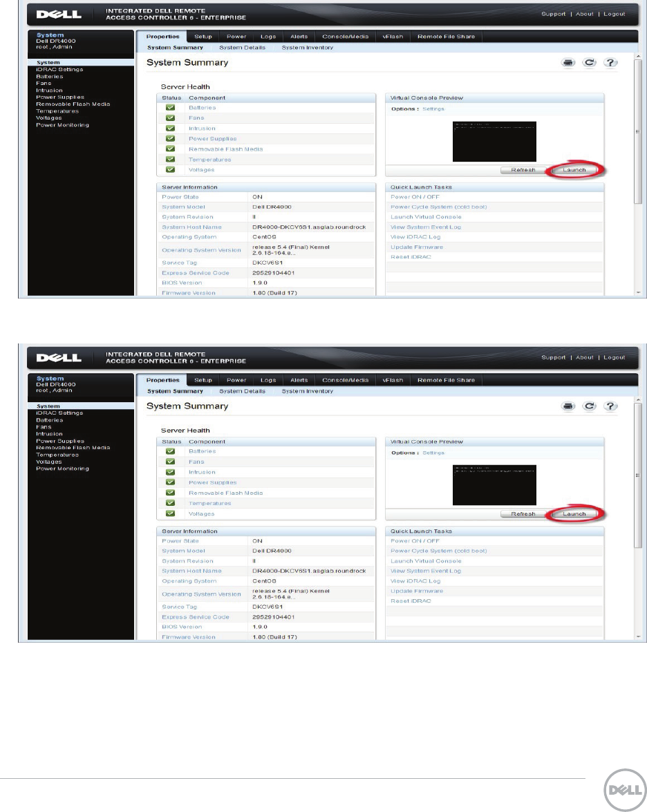Select Temperatures in lower sidebar tree
Viewport: 647px width, 812px height.
57,455
